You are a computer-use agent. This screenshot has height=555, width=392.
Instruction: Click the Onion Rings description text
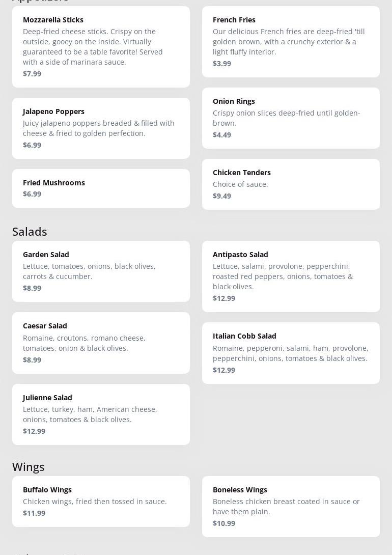click(x=286, y=118)
